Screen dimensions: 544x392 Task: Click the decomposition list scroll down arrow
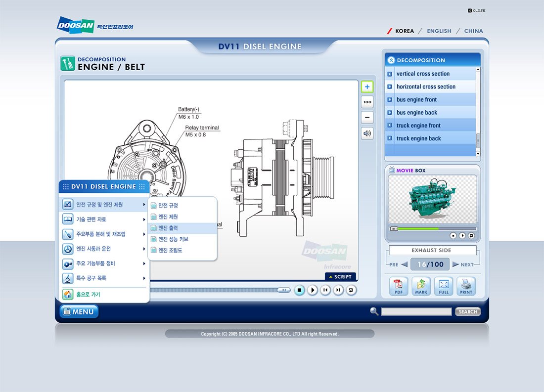pos(478,154)
